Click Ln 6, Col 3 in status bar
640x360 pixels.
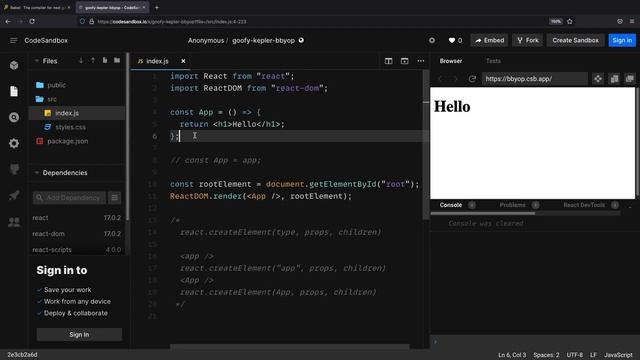512,355
